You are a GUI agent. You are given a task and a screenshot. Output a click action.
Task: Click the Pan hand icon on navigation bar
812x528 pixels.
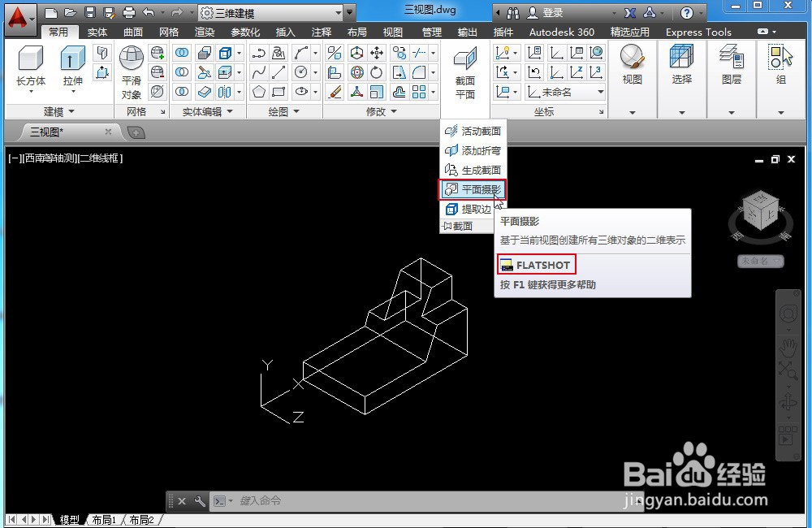pyautogui.click(x=788, y=348)
